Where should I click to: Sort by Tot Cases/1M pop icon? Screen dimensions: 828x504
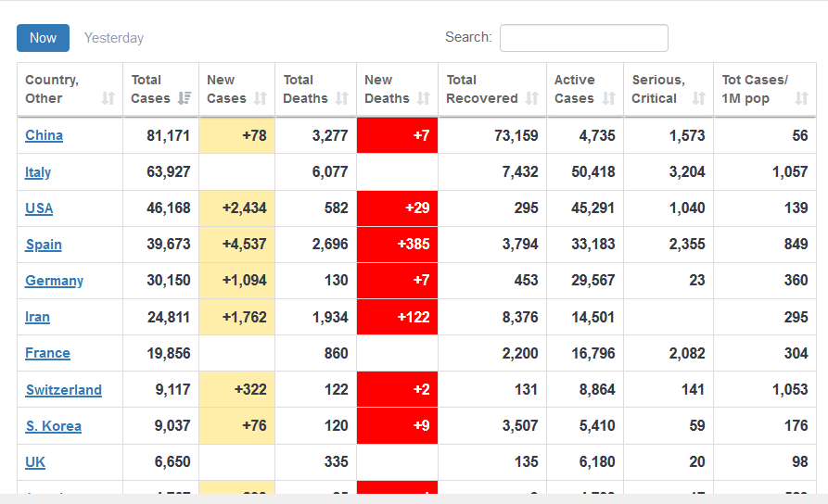click(801, 98)
